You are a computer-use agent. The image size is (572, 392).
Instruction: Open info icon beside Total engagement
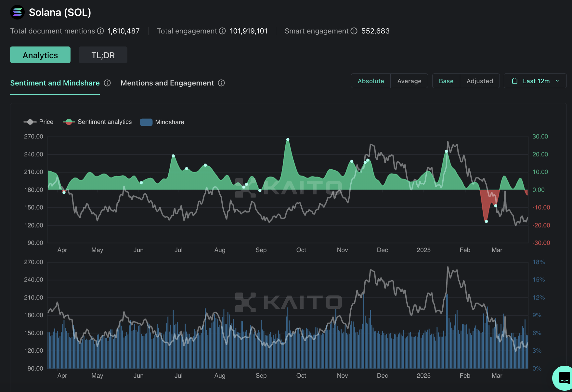pyautogui.click(x=222, y=31)
